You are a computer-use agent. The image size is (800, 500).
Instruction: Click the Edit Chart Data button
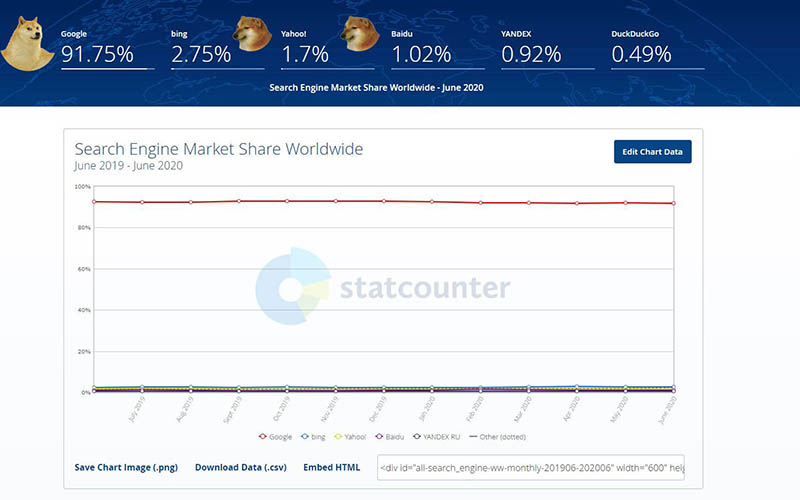[653, 152]
